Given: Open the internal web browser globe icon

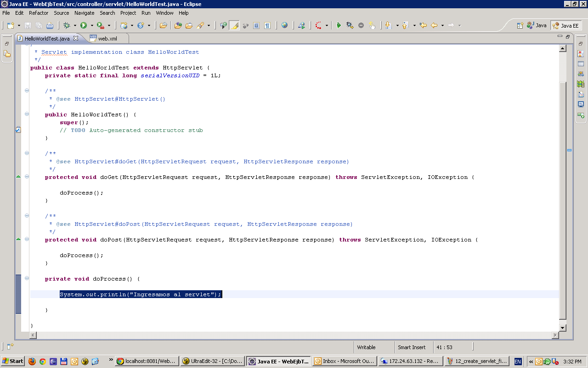Looking at the screenshot, I should click(285, 25).
